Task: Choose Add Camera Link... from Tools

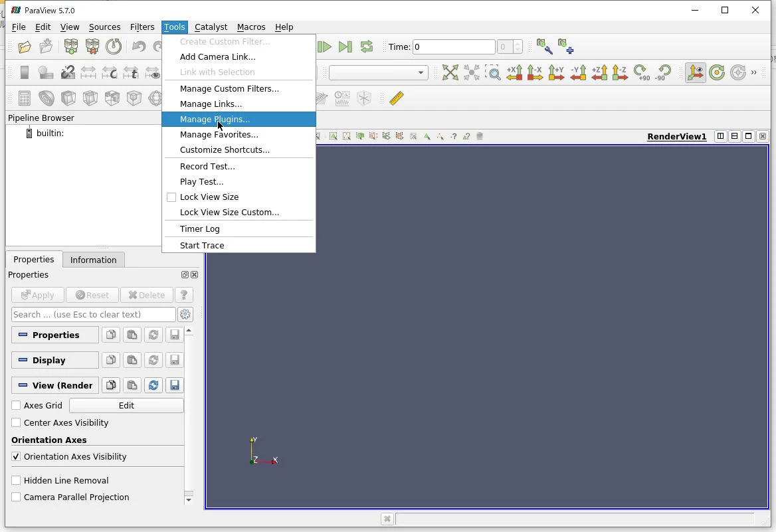Action: point(239,57)
